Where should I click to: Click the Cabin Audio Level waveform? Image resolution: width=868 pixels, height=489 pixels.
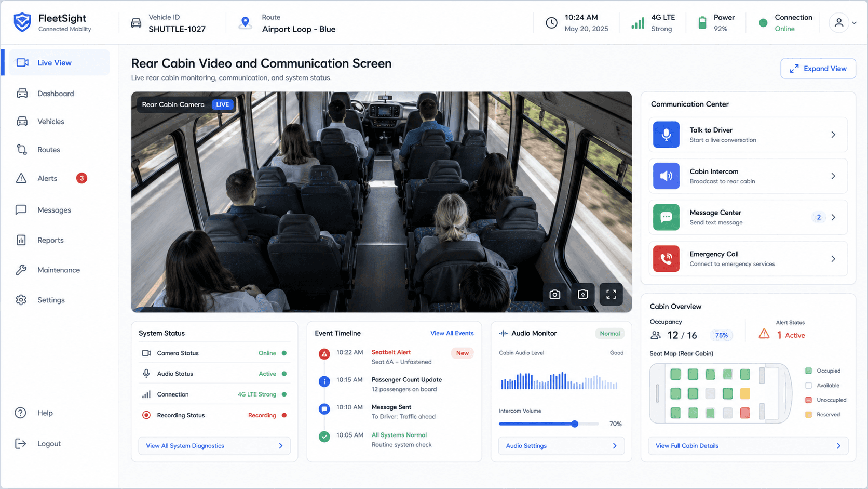pos(559,381)
